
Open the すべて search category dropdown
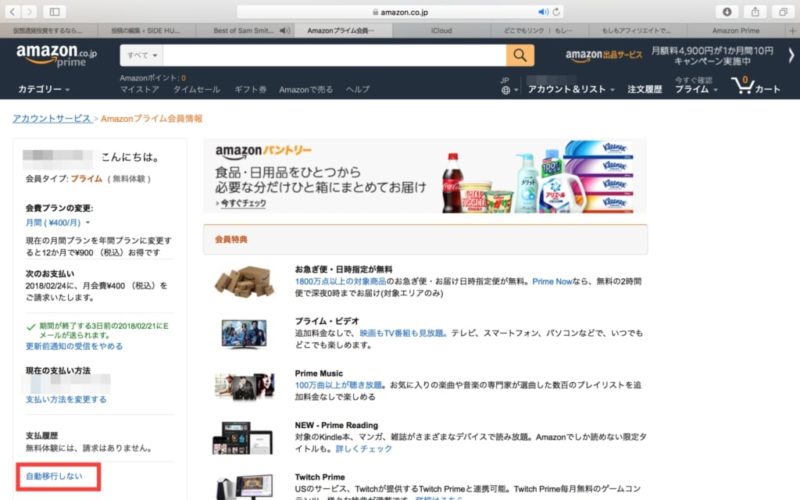tap(142, 55)
